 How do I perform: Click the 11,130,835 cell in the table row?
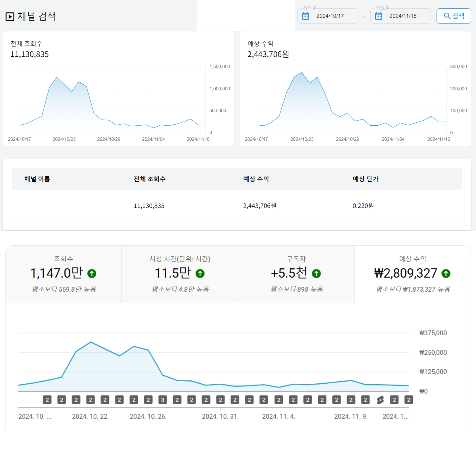pyautogui.click(x=149, y=206)
